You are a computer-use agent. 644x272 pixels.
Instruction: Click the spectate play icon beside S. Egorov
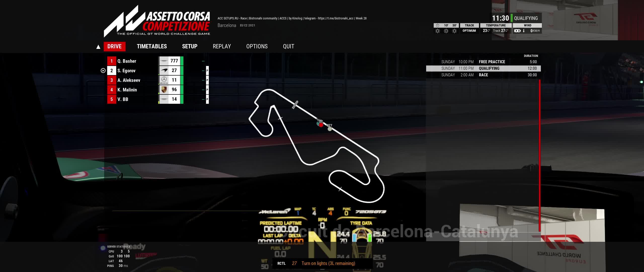(x=103, y=71)
